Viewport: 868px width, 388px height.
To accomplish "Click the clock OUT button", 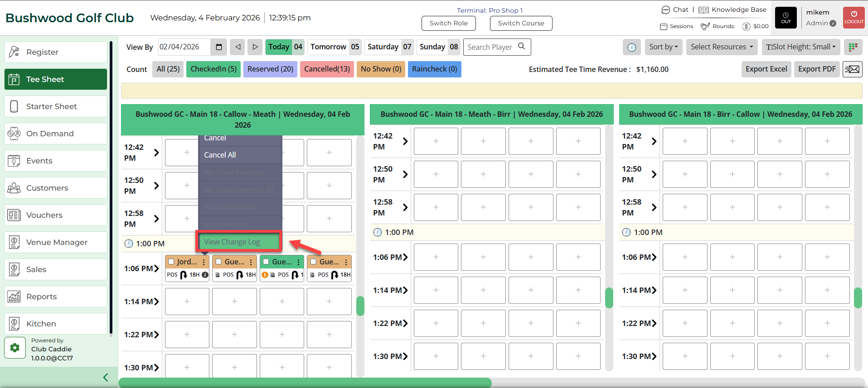I will click(x=786, y=18).
